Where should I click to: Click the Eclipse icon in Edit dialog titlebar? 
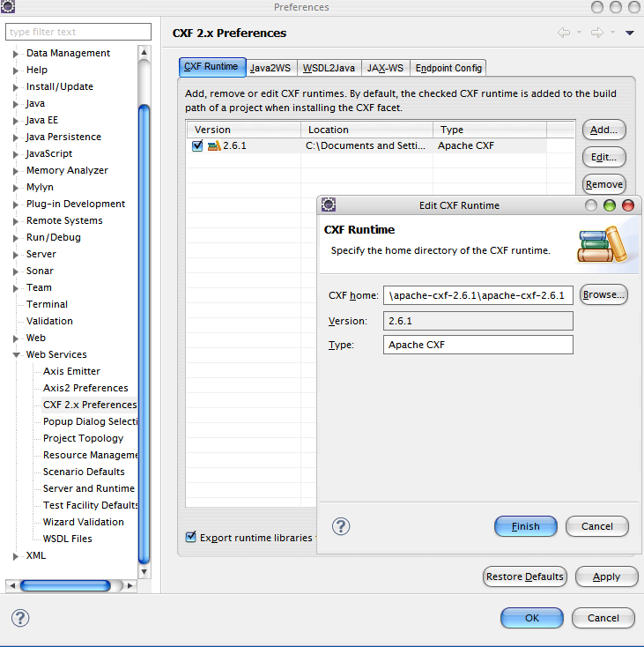pyautogui.click(x=329, y=205)
